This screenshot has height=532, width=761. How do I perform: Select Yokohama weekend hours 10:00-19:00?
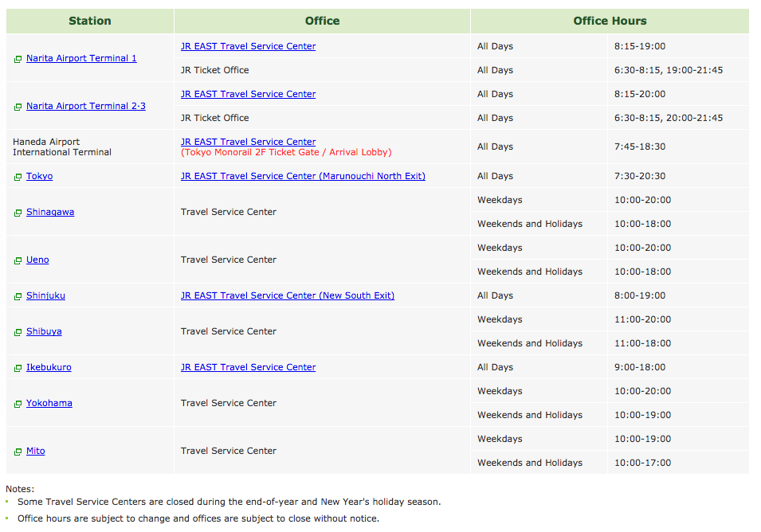[642, 415]
